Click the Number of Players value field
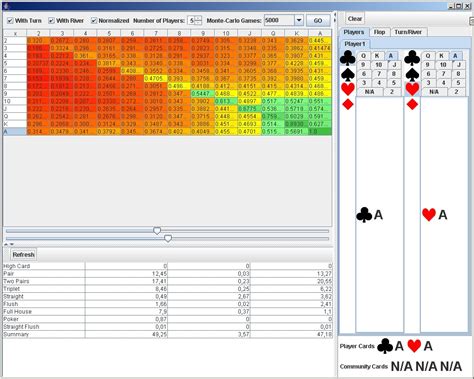The width and height of the screenshot is (474, 379). pos(191,21)
